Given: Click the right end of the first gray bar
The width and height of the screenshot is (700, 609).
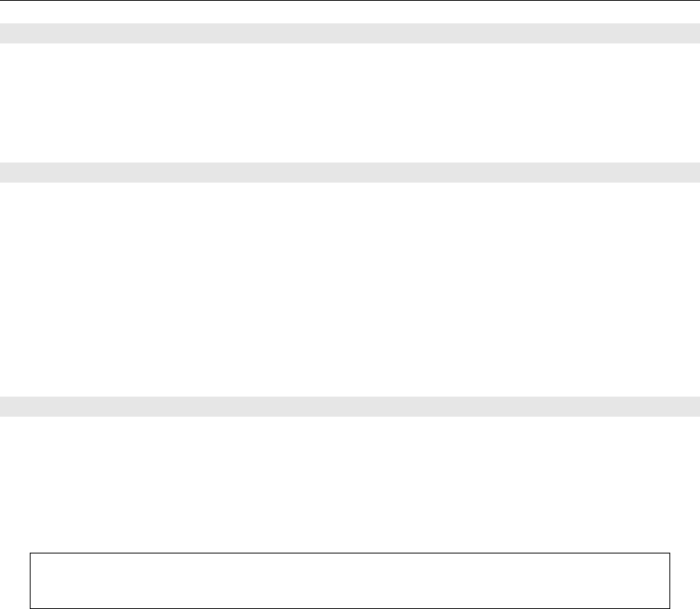Looking at the screenshot, I should 694,33.
